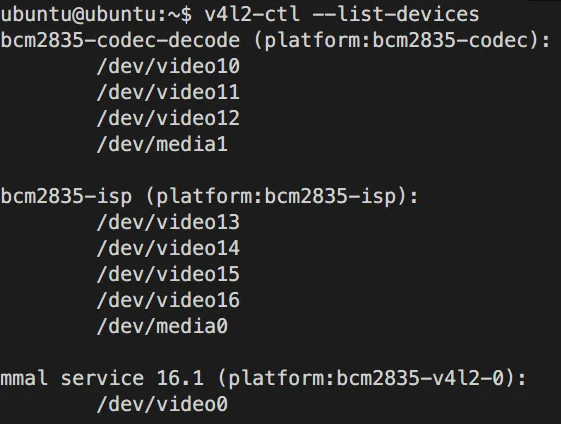Click the blank line below /dev/media1
561x424 pixels.
click(x=280, y=170)
